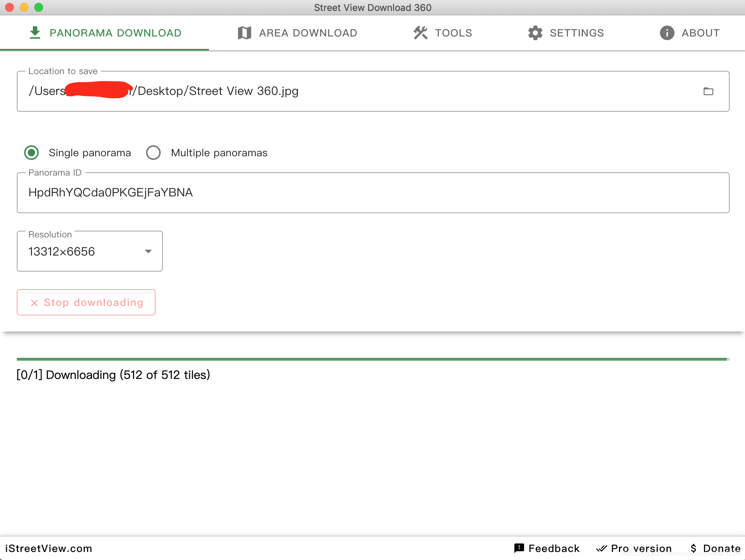The image size is (745, 560).
Task: Click the Settings gear icon
Action: coord(535,33)
